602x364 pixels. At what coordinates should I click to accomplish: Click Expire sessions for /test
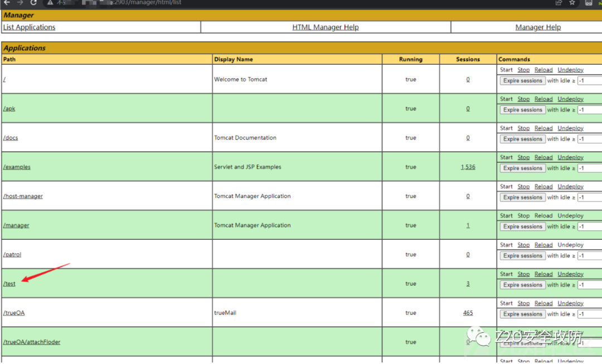point(522,285)
